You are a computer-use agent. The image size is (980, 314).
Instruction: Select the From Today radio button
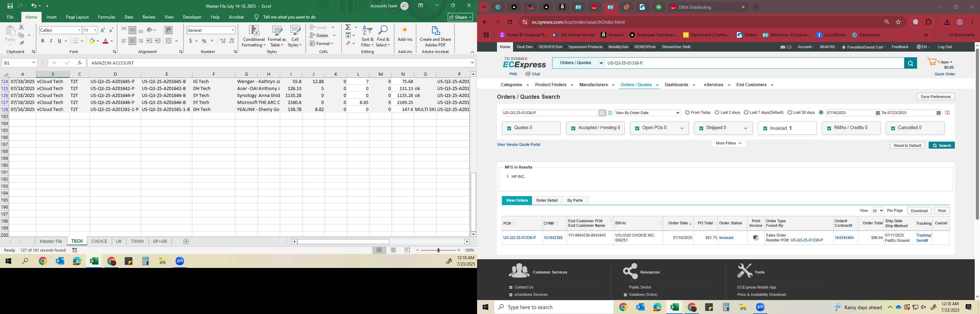coord(687,113)
